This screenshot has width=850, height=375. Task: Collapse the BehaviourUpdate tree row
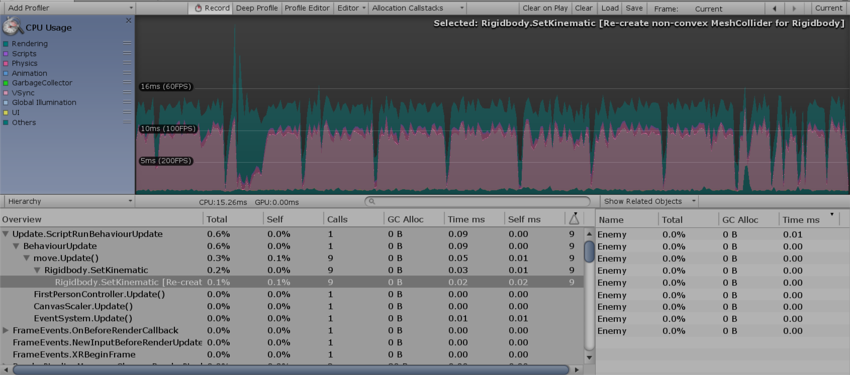pyautogui.click(x=16, y=246)
